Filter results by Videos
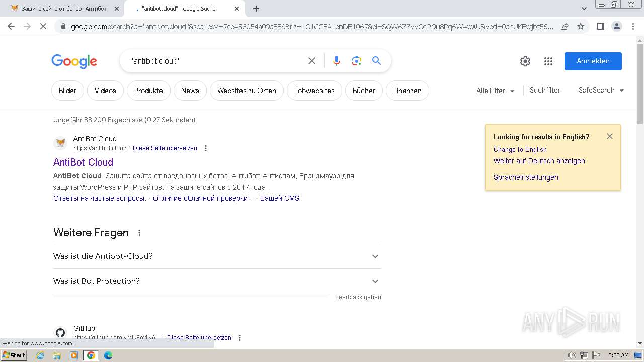This screenshot has width=644, height=362. [x=105, y=90]
